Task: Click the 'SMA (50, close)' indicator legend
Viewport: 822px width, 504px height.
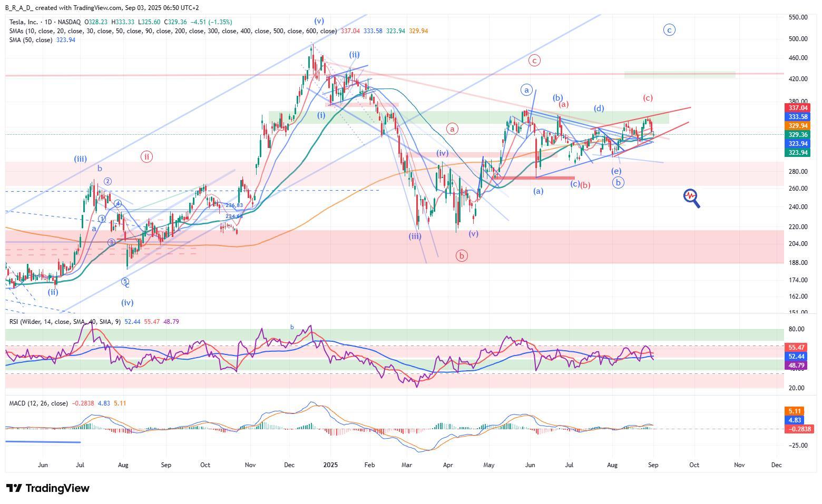Action: click(31, 40)
